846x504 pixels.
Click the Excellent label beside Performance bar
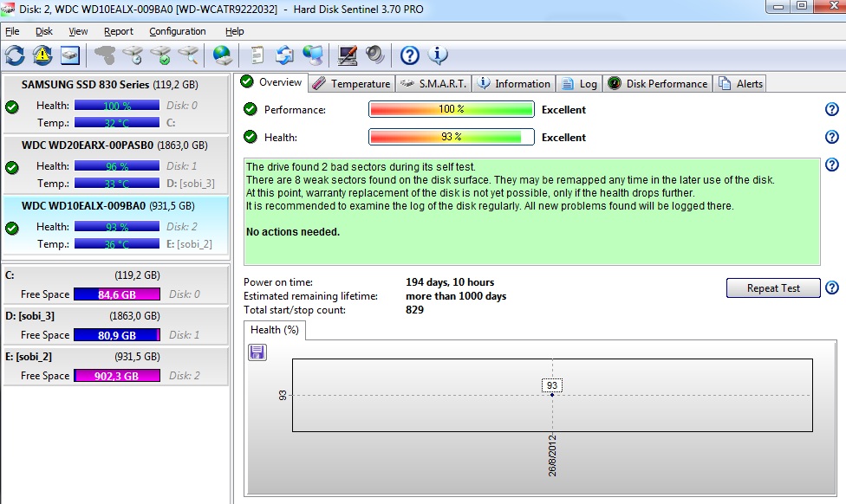pos(563,109)
